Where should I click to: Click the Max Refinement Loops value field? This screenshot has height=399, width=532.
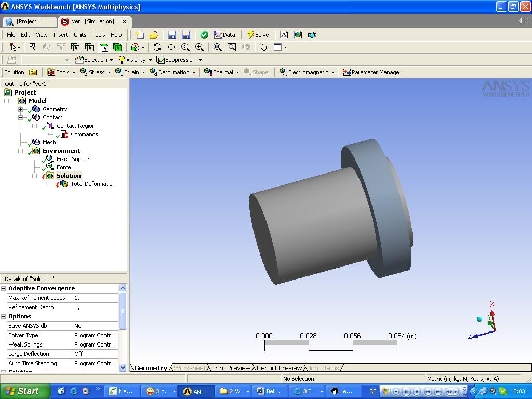pyautogui.click(x=96, y=298)
